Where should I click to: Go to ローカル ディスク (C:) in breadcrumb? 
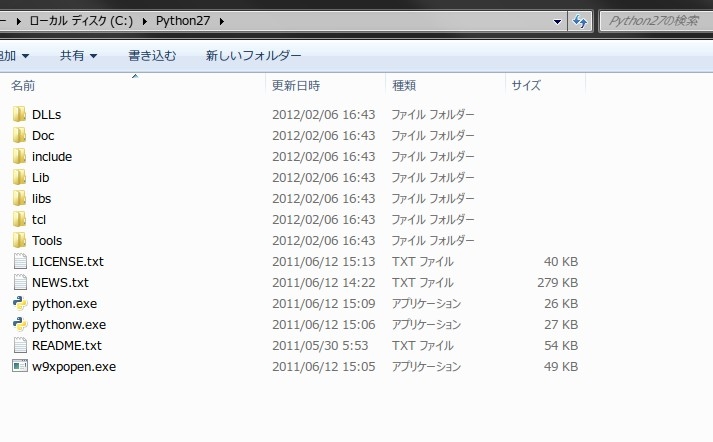(81, 21)
